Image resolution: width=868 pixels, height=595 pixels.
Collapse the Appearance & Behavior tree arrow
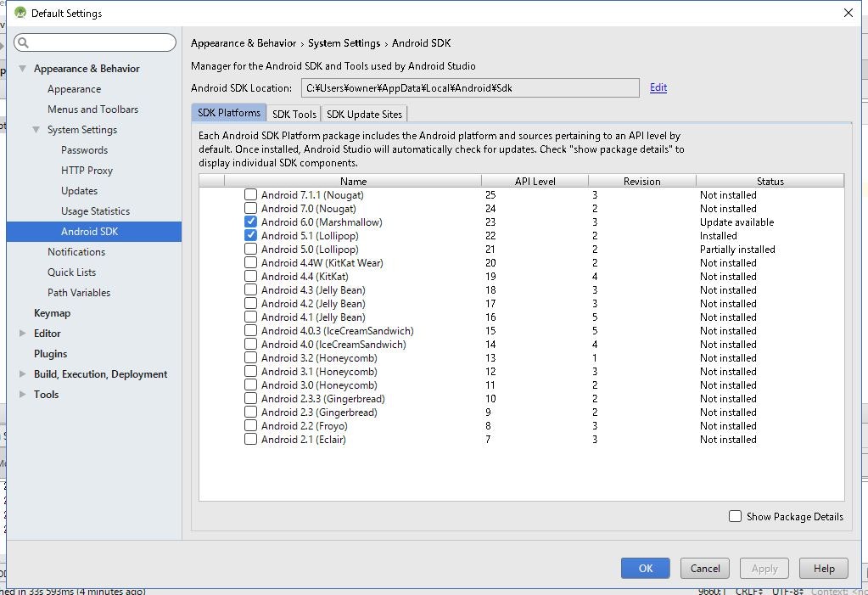pyautogui.click(x=23, y=69)
